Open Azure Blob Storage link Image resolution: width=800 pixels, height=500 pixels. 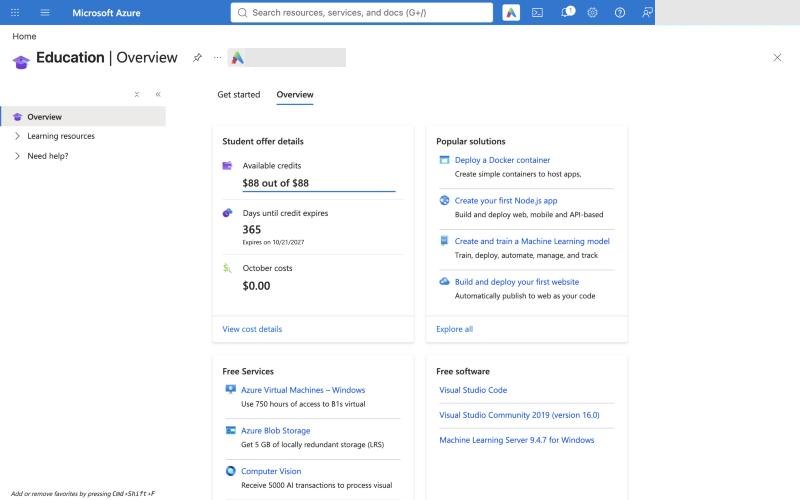point(276,431)
